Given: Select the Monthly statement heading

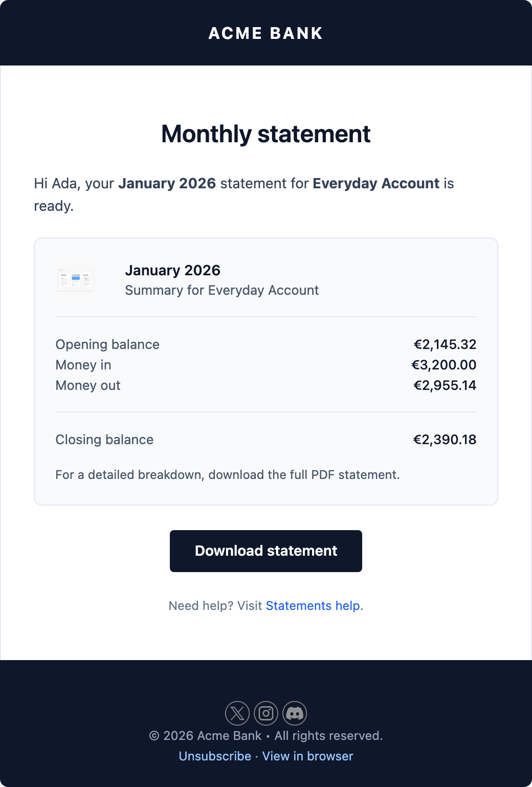Looking at the screenshot, I should (265, 134).
